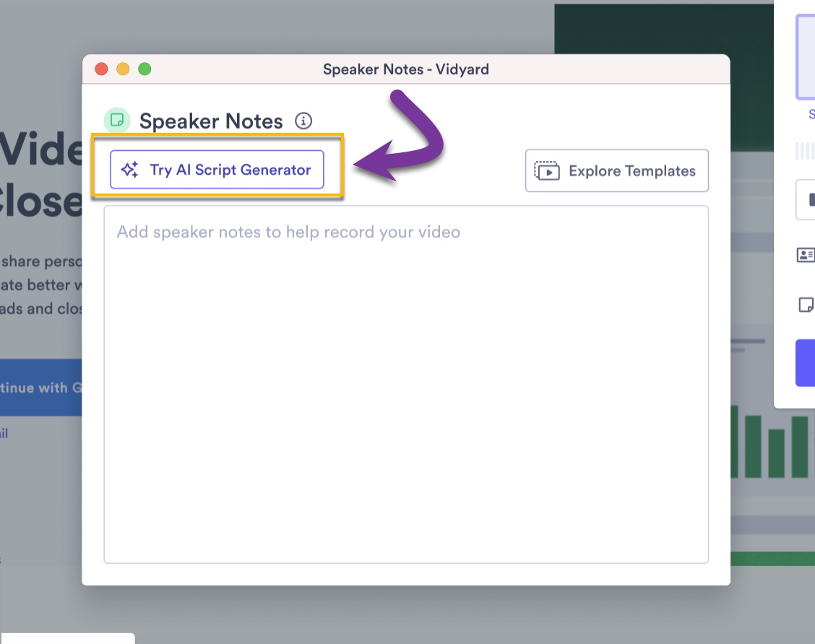Click the email sign-up link under the Google button

4,434
